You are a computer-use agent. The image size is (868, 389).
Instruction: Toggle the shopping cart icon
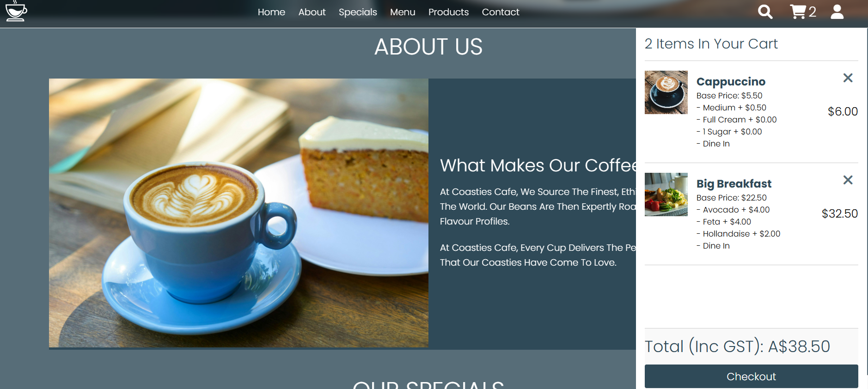coord(798,12)
